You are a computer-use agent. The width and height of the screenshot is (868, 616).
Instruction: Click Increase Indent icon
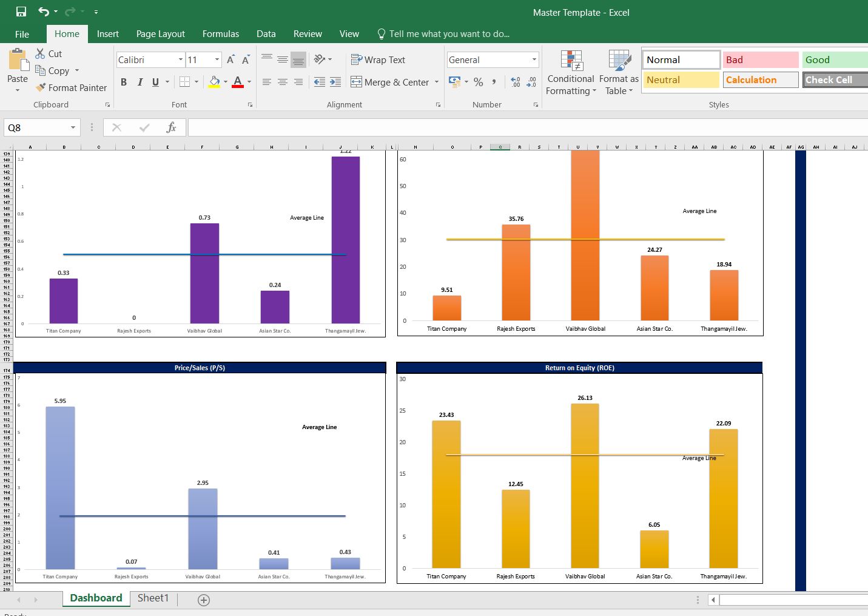pos(335,82)
